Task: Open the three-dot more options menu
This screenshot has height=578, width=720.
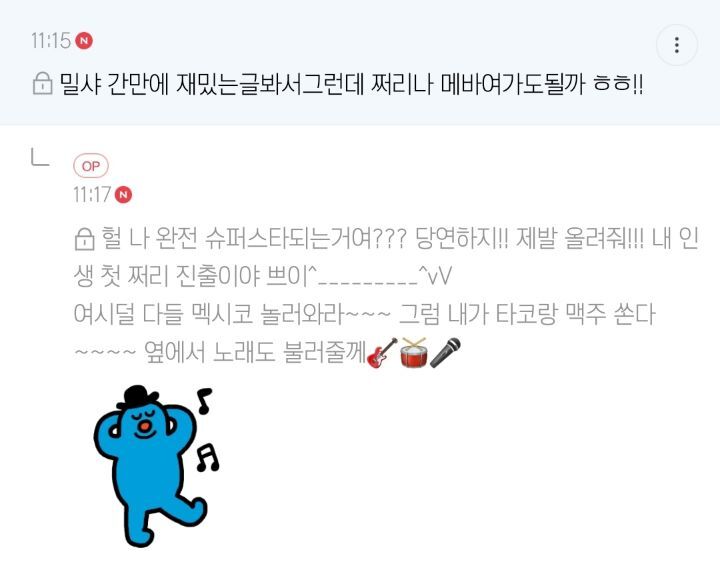Action: click(x=677, y=45)
